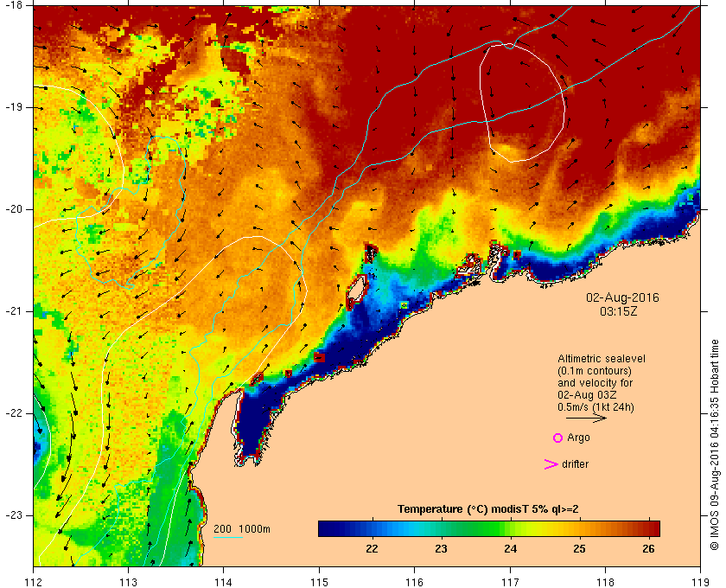The height and width of the screenshot is (588, 726).
Task: Click the longitude label 119
Action: (x=700, y=581)
